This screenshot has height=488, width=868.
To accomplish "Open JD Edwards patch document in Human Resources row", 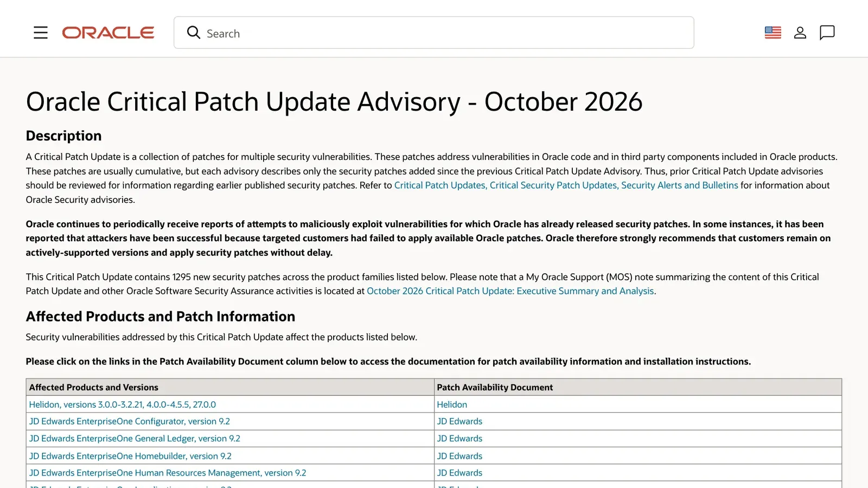I will click(459, 473).
